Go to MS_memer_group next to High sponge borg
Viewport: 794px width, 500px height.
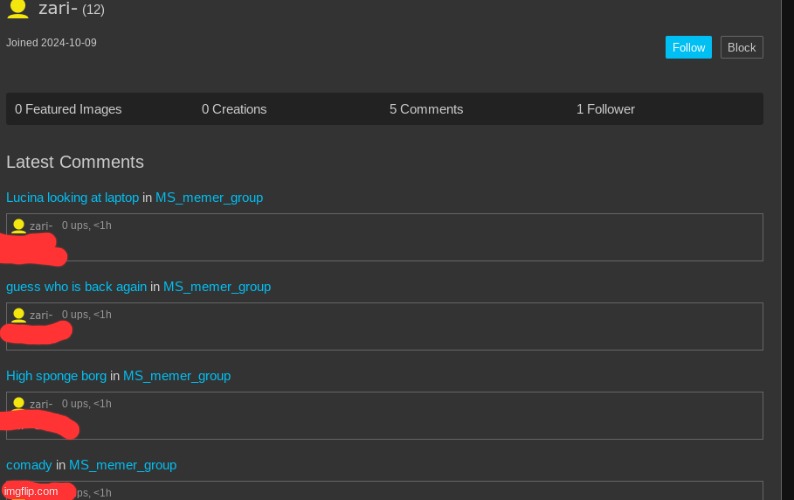click(x=177, y=376)
